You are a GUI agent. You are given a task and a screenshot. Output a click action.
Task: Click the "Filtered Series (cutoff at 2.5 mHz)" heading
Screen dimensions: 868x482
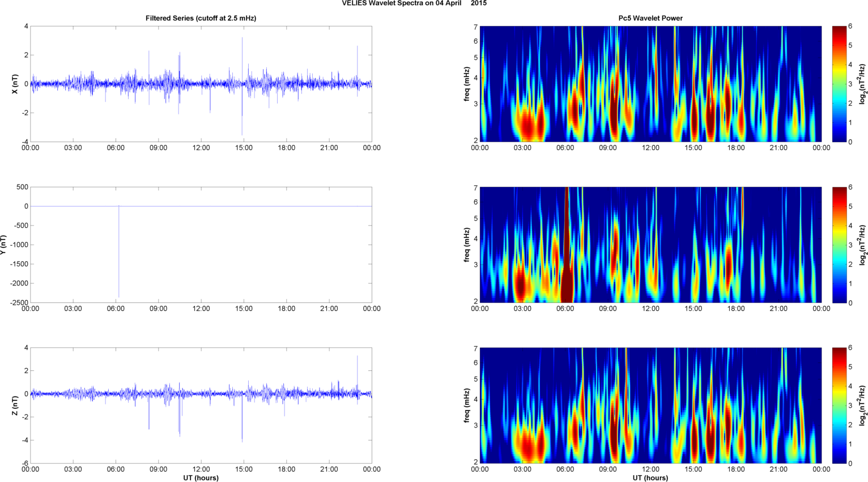click(x=201, y=18)
